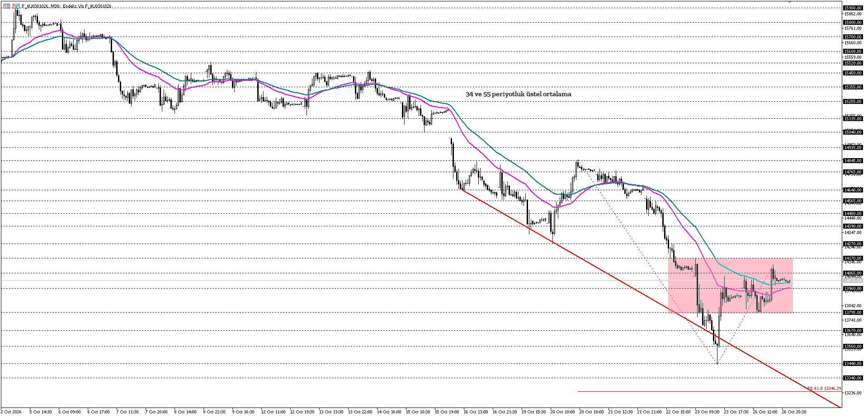Click the 14065.00 price level label
Screen dimensions: 868x417
[853, 273]
